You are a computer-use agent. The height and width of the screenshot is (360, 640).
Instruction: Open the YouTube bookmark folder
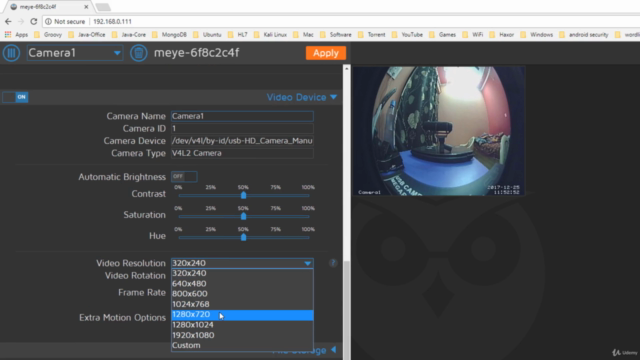(x=407, y=35)
